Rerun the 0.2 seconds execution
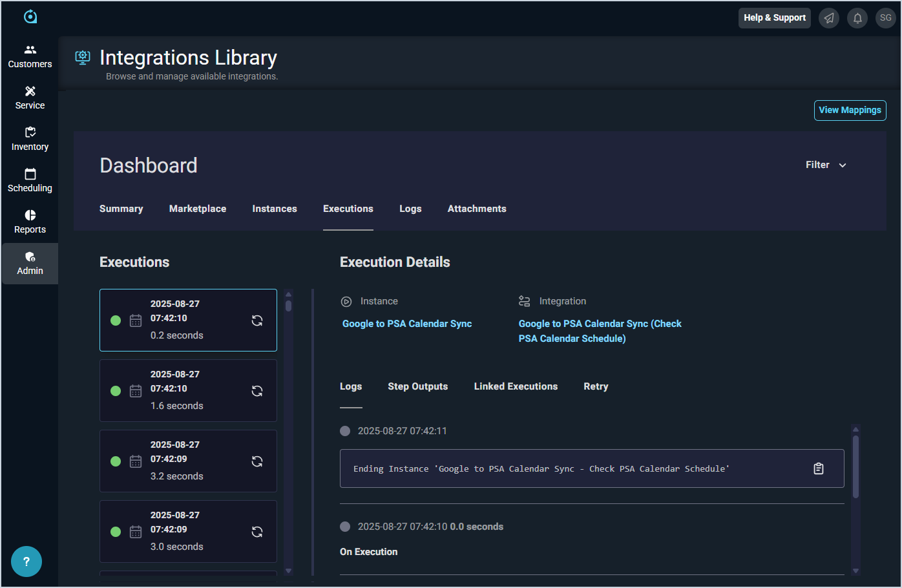Viewport: 902px width, 588px height. [257, 320]
